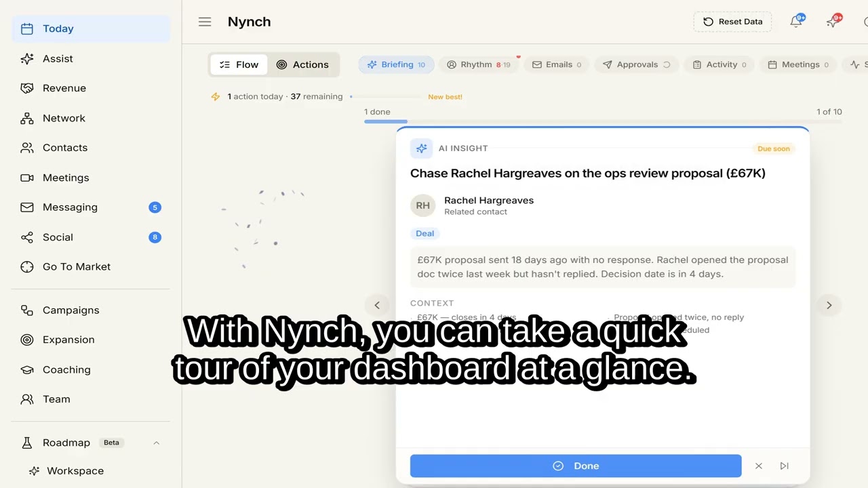
Task: Click the briefing progress bar
Action: (603, 121)
